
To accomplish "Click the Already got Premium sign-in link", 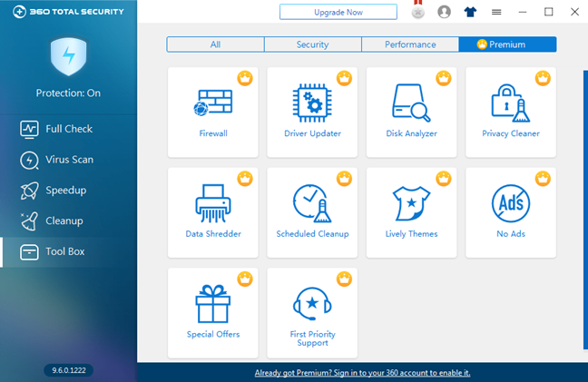I will [362, 373].
